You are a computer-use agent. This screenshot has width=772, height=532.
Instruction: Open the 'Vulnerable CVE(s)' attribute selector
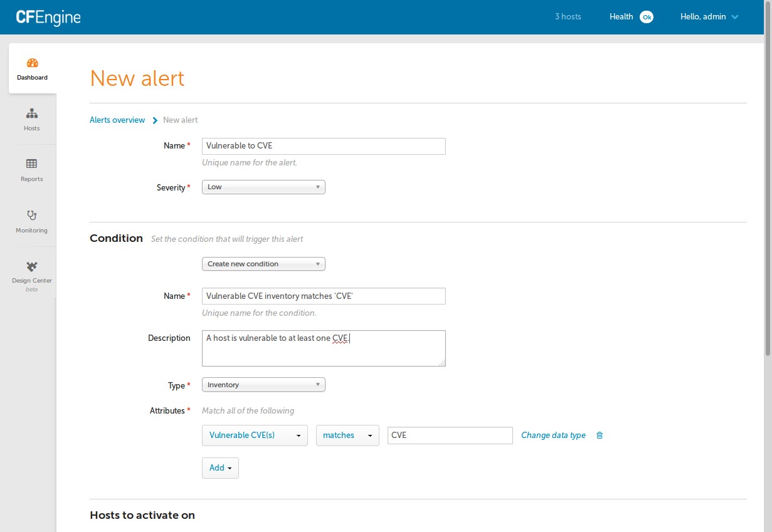tap(254, 435)
